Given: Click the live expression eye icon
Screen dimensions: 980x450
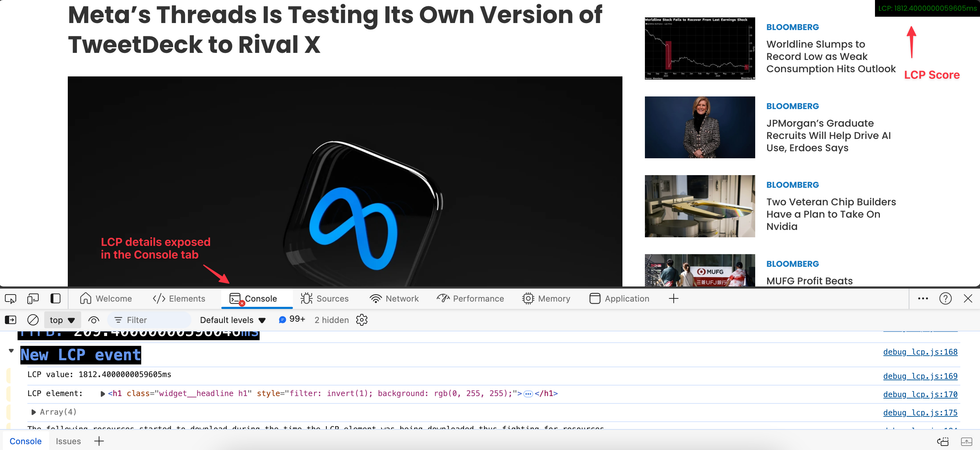Looking at the screenshot, I should [94, 320].
